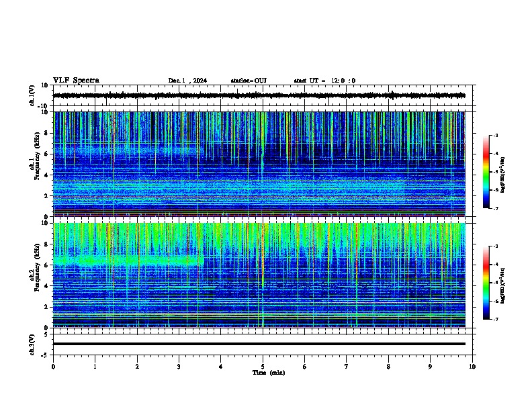
Task: Click the "Time (min)" axis label
Action: pyautogui.click(x=269, y=373)
